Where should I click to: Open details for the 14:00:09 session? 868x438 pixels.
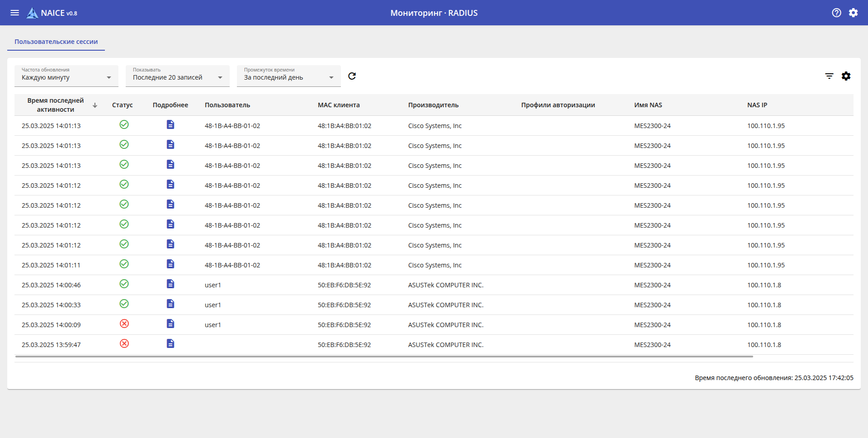(170, 324)
